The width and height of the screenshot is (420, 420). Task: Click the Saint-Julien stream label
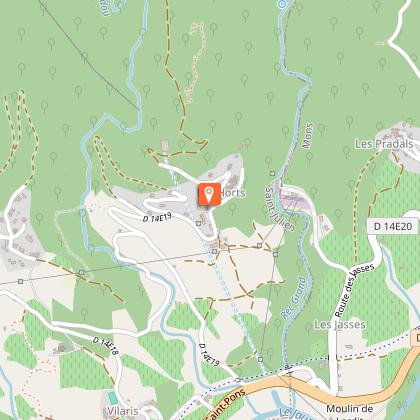280,208
